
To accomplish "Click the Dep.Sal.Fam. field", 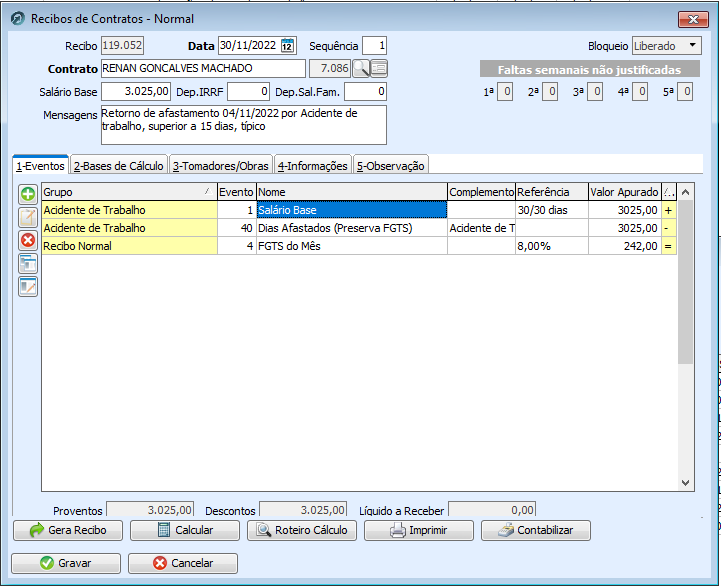I will pos(366,92).
